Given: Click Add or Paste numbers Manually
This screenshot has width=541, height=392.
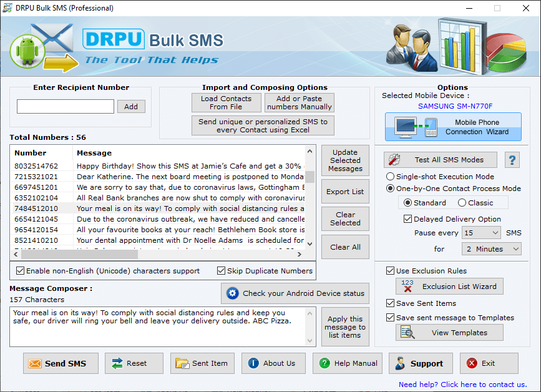Looking at the screenshot, I should (299, 102).
